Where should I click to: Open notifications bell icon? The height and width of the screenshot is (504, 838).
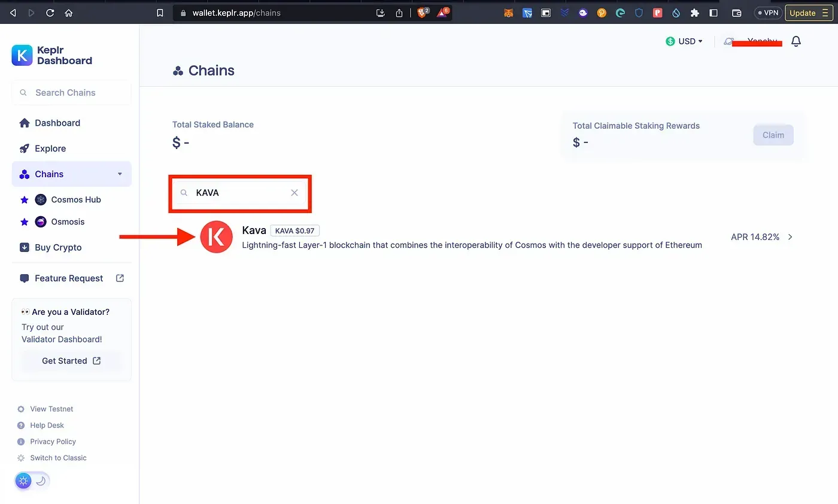pos(796,41)
